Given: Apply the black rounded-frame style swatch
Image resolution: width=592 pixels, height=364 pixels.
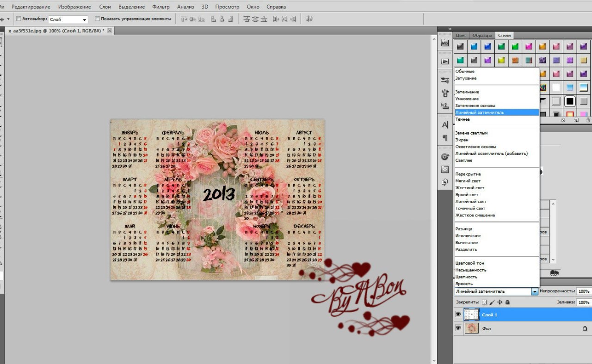Looking at the screenshot, I should (570, 101).
